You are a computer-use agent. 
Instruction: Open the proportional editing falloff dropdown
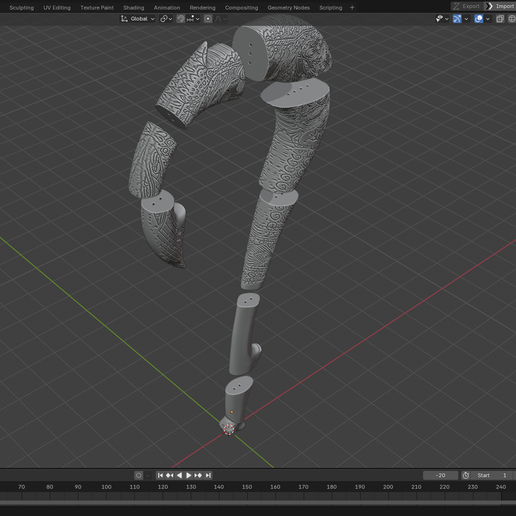(x=220, y=19)
